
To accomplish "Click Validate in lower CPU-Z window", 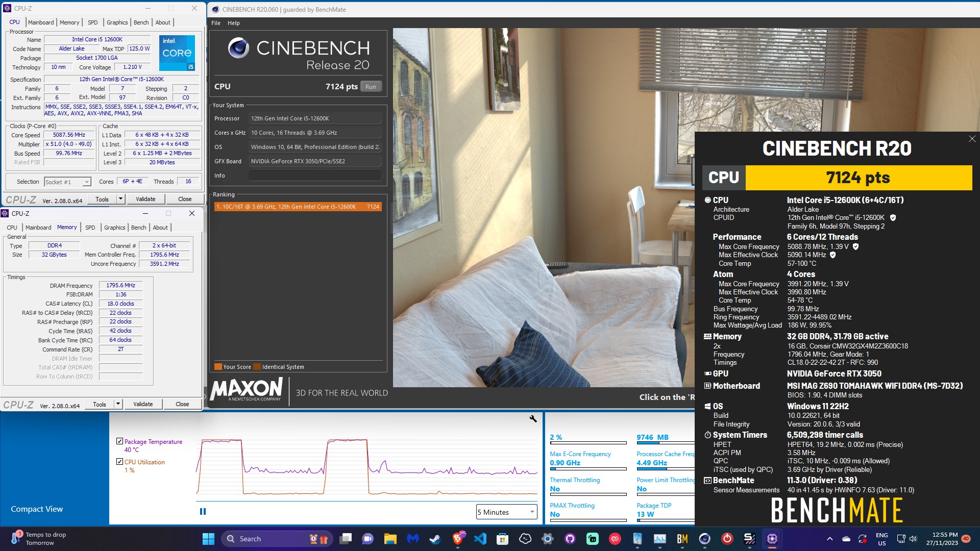I will pyautogui.click(x=143, y=404).
